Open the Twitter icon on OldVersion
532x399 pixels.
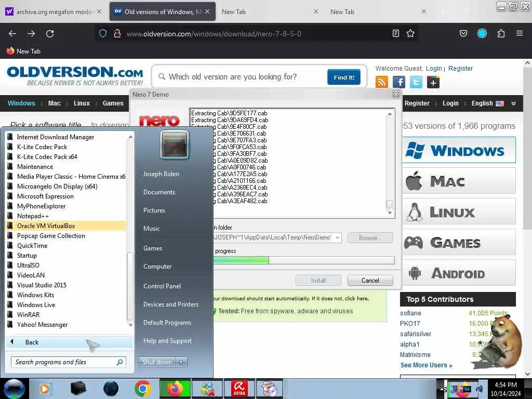coord(416,82)
